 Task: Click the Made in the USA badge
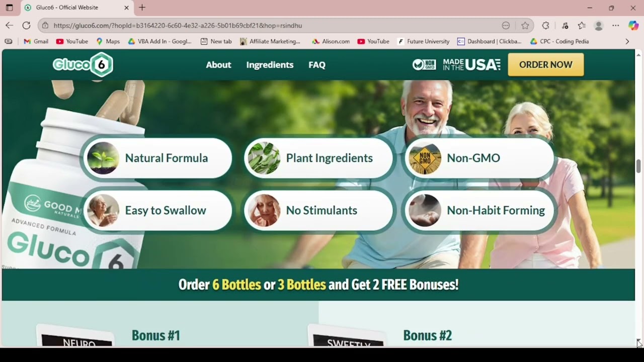coord(472,64)
